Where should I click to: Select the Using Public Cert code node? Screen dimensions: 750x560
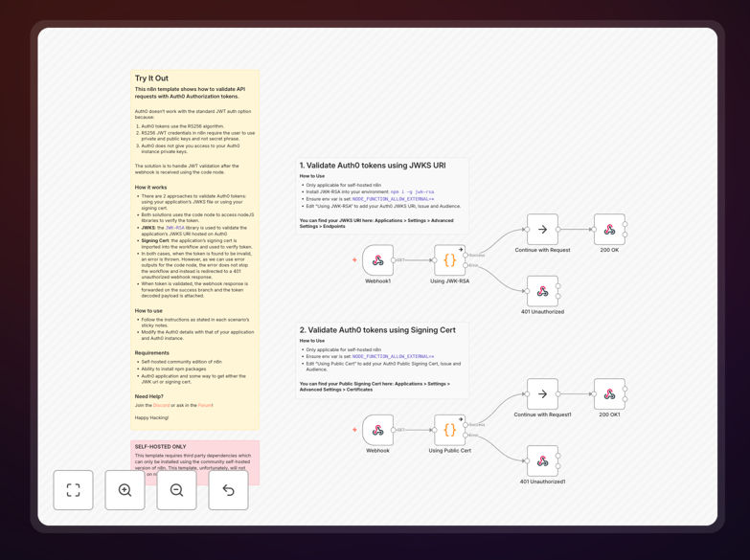pos(449,430)
